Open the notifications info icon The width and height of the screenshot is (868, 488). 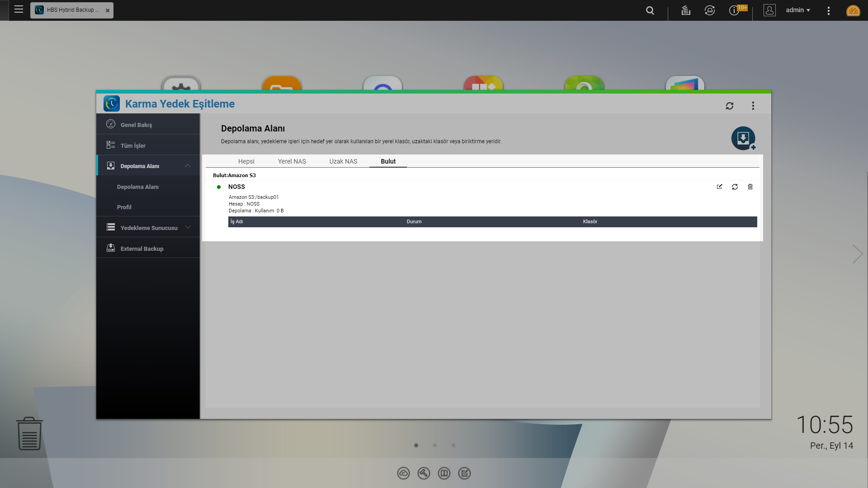pyautogui.click(x=734, y=10)
